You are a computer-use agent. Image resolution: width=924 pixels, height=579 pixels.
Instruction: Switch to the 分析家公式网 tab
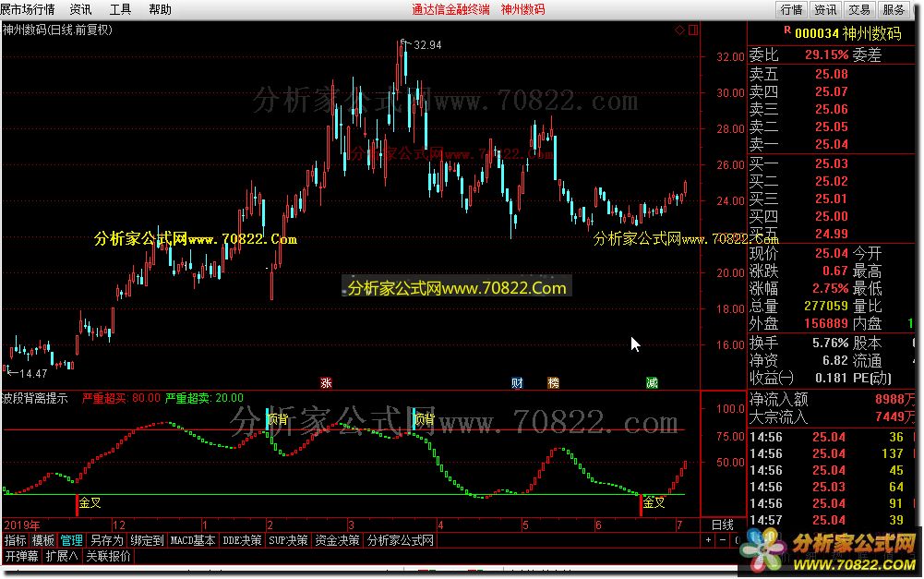pos(400,540)
